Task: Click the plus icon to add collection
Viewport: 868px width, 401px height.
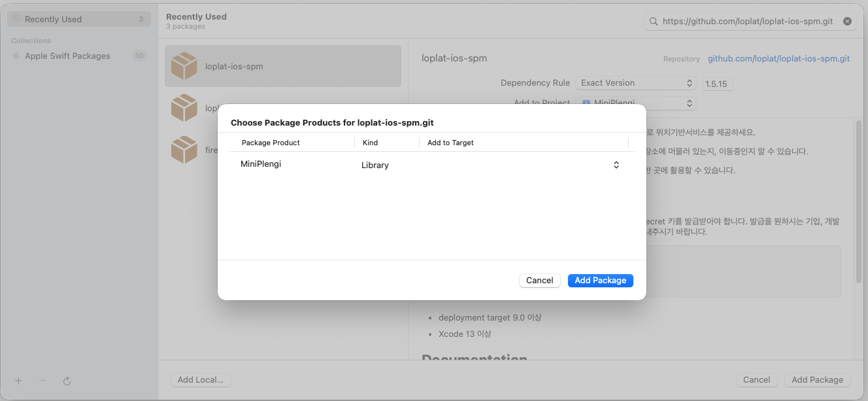Action: click(18, 381)
